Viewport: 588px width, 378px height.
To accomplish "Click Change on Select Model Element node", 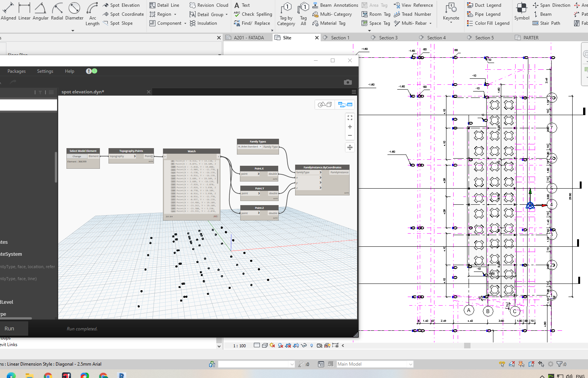I will (x=77, y=156).
